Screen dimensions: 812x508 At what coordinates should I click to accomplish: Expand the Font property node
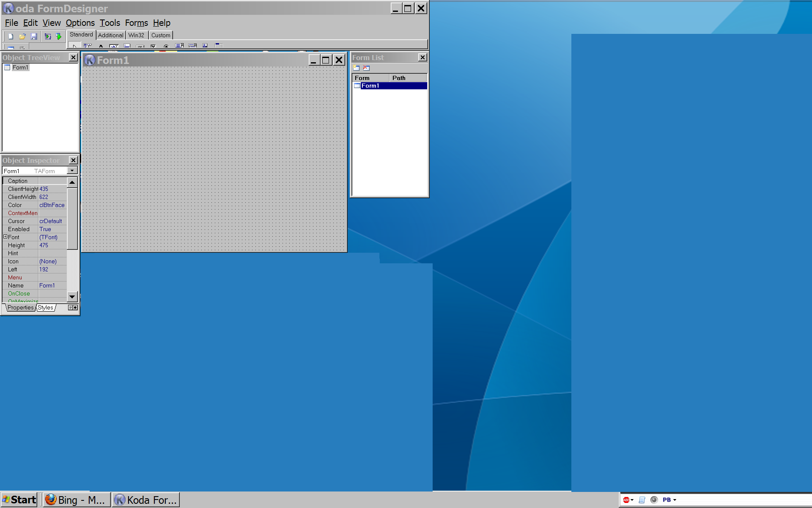click(5, 237)
